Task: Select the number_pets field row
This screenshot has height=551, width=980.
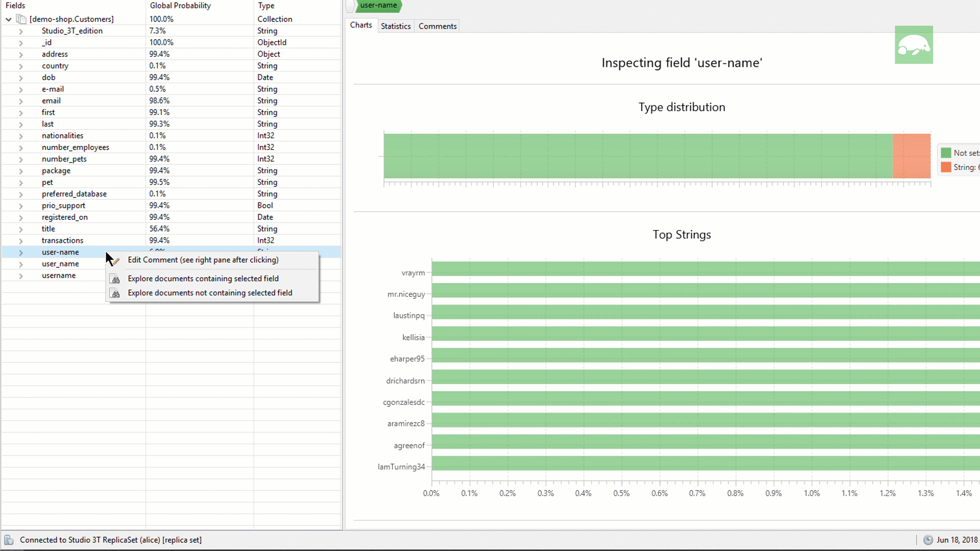Action: click(171, 159)
